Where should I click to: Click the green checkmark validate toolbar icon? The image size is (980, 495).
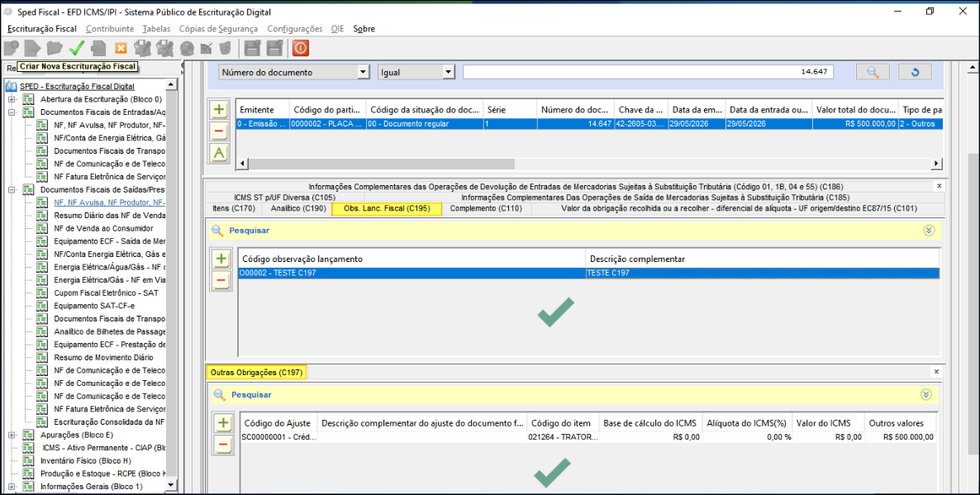tap(77, 48)
